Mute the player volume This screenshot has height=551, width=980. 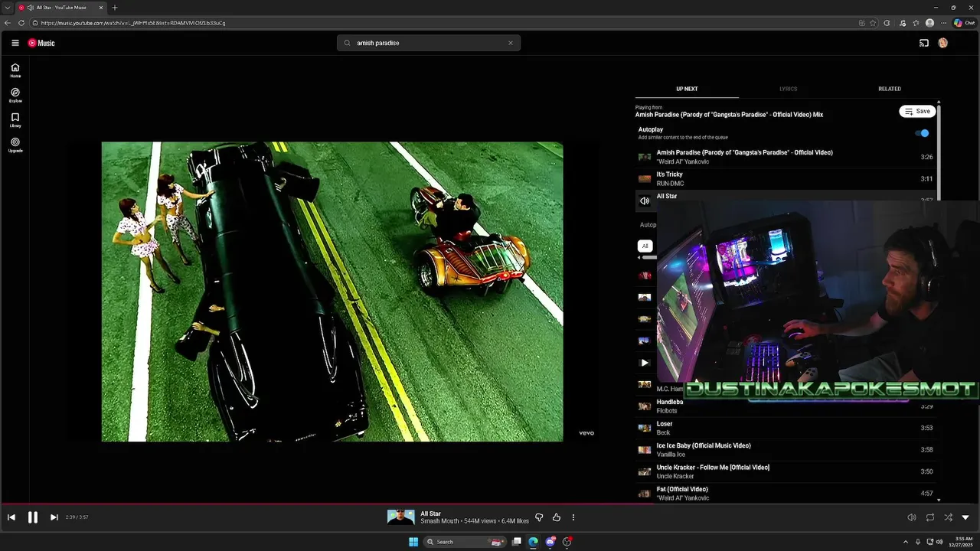pos(912,517)
